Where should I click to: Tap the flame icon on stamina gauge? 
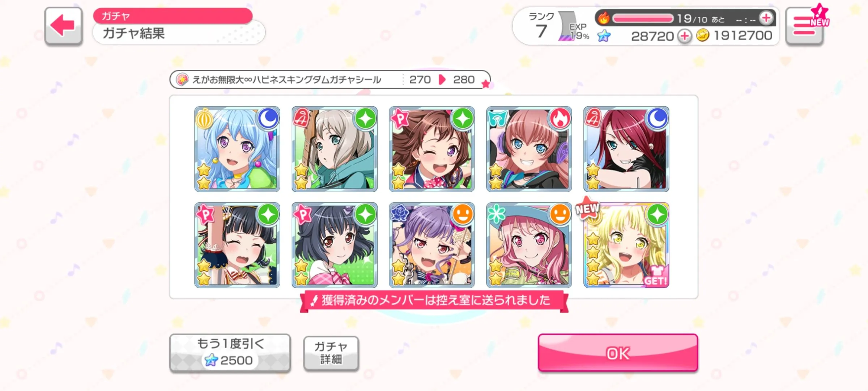tap(603, 18)
